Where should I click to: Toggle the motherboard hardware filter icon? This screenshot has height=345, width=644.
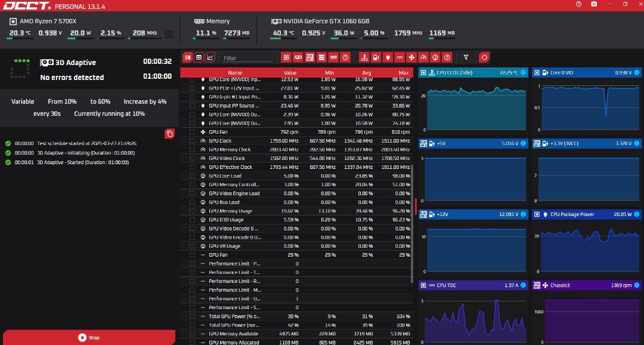310,57
